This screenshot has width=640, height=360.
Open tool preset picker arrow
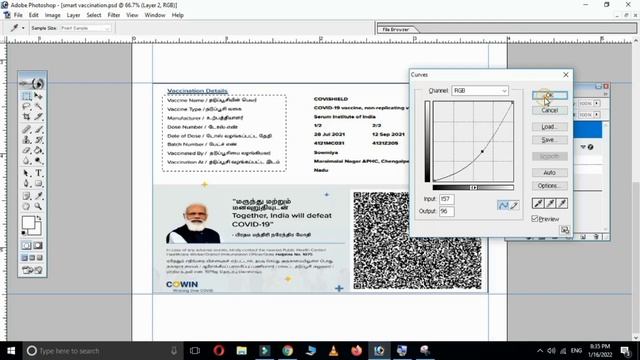click(x=23, y=28)
